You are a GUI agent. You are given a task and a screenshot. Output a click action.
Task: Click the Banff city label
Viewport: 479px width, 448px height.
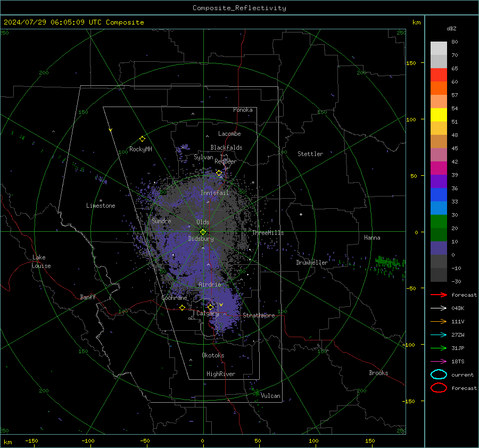(88, 297)
